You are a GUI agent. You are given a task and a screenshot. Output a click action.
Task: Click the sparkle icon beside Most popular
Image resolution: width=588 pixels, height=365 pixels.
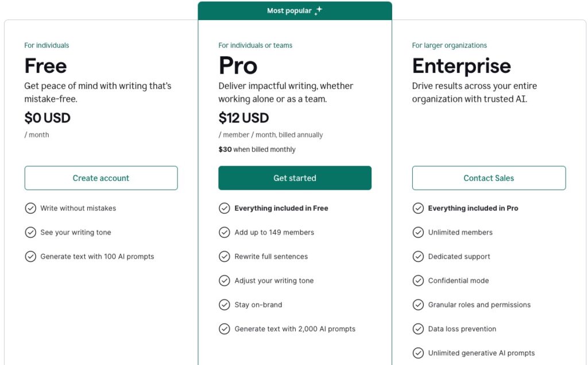click(318, 10)
